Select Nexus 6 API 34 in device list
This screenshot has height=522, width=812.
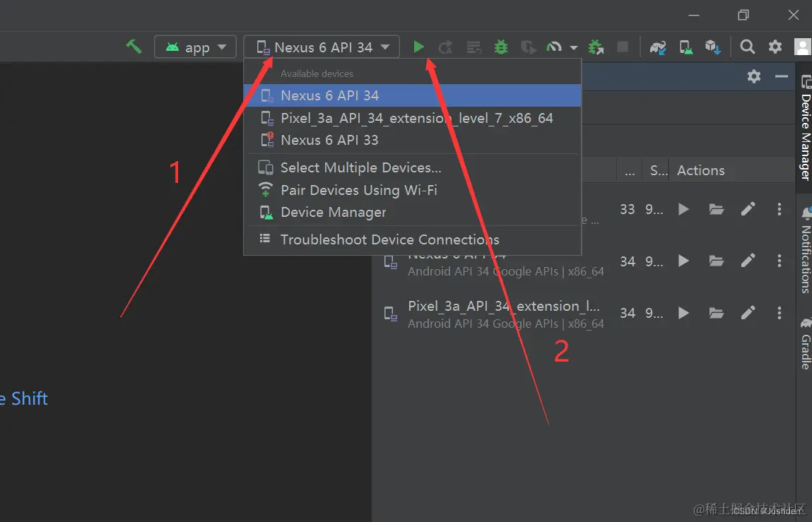point(412,95)
